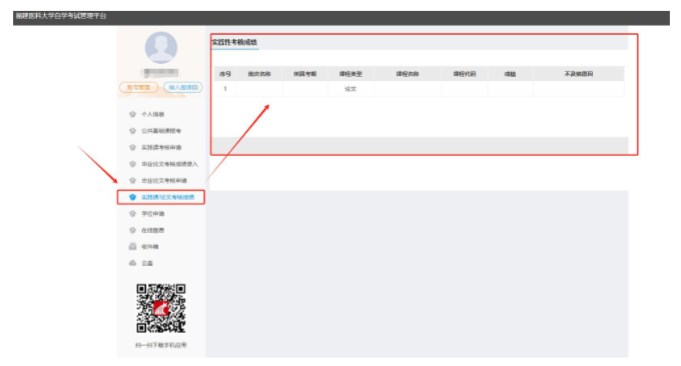Viewport: 681px width, 366px height.
Task: Open 毕业论文考核申请 menu item
Action: point(164,181)
